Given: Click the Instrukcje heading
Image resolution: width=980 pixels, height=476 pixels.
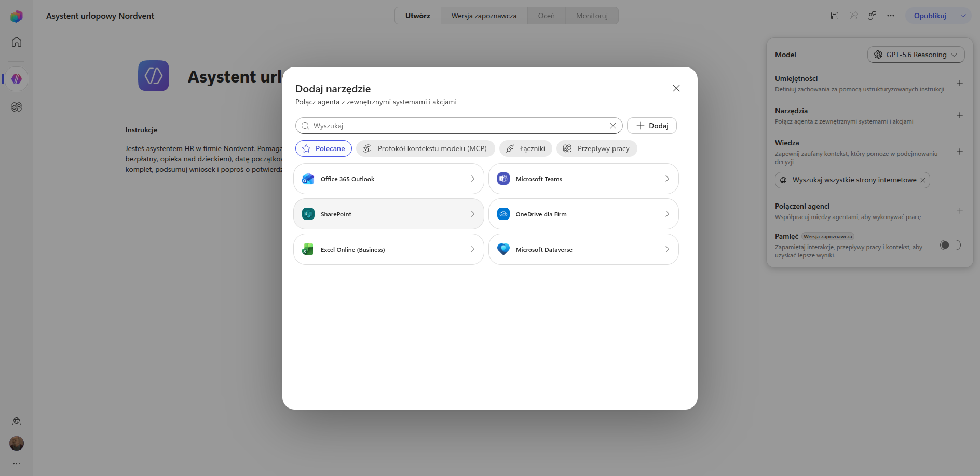Looking at the screenshot, I should 141,130.
